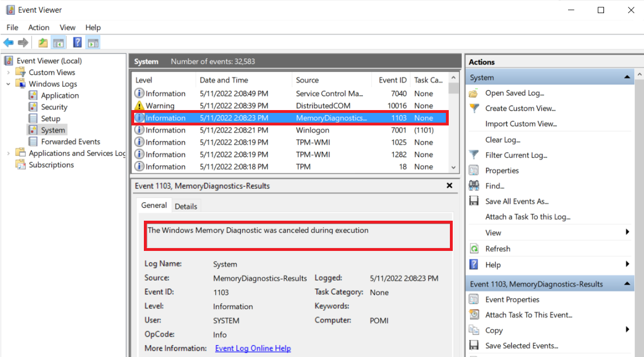The height and width of the screenshot is (357, 644).
Task: Click the Setup log icon in tree
Action: click(x=33, y=118)
